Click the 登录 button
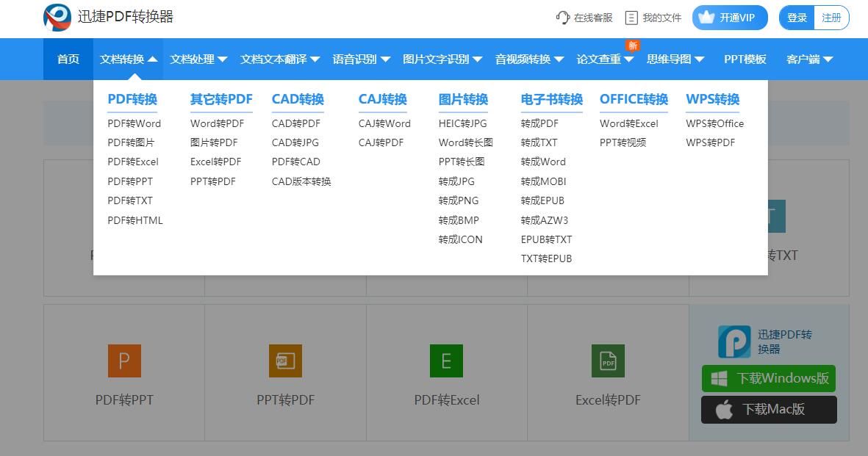The image size is (868, 456). click(x=797, y=18)
